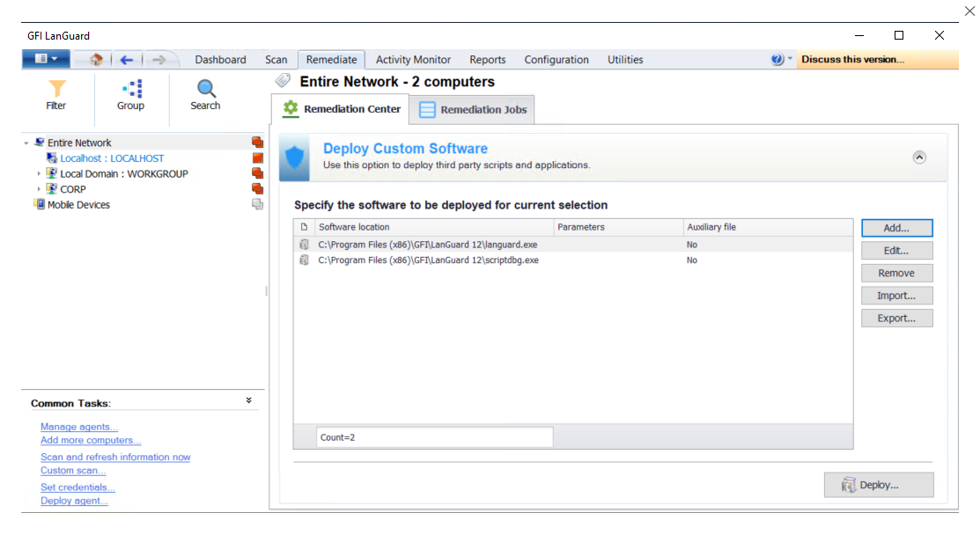Screen dimensions: 980x535
Task: Select Entire Network in the tree
Action: pos(79,143)
